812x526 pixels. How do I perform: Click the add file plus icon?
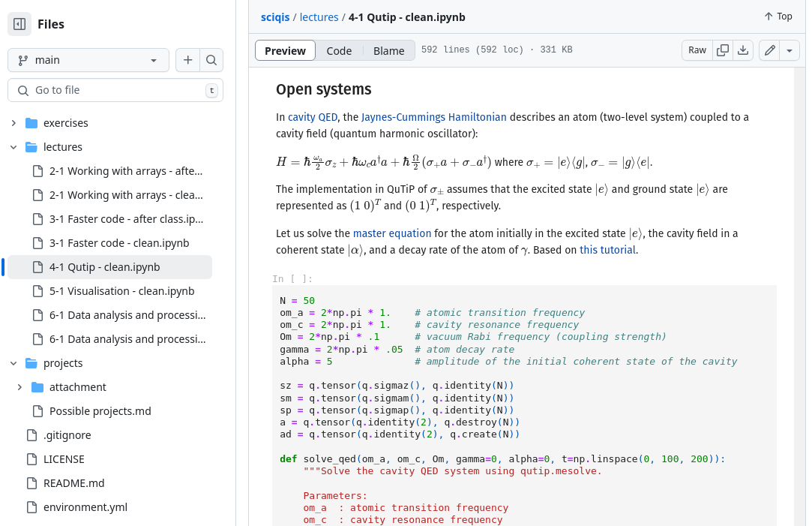point(187,60)
